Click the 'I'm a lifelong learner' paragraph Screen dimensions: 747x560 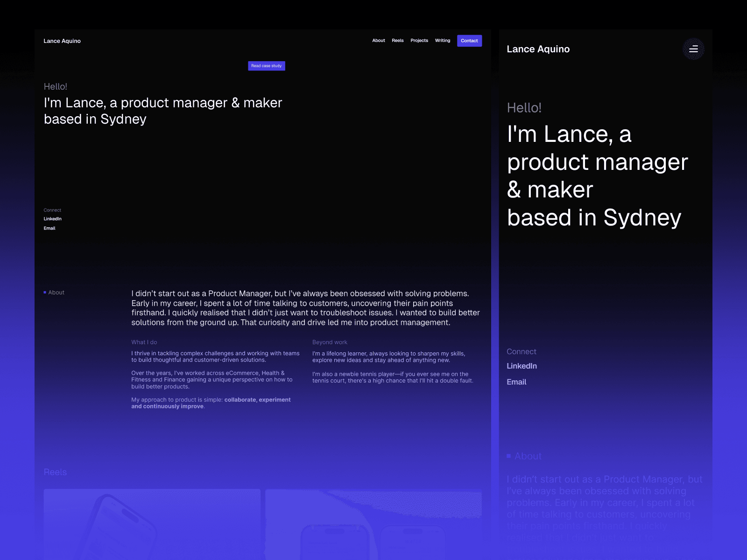389,357
